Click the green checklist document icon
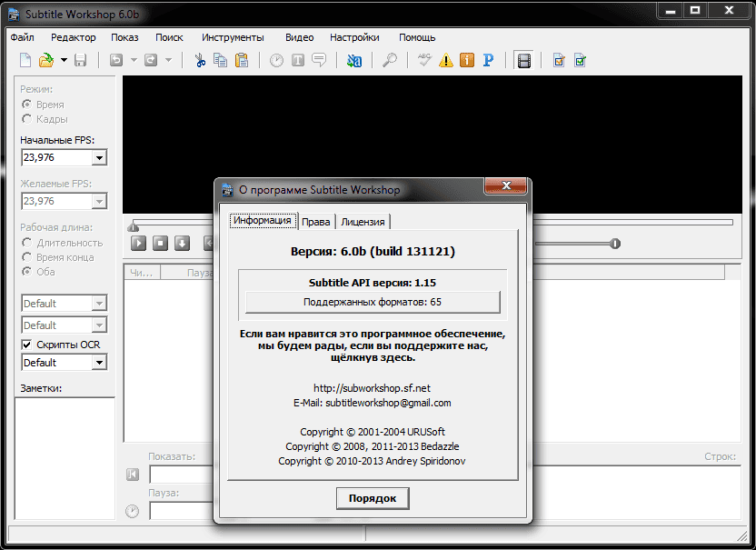The height and width of the screenshot is (550, 756). 580,60
